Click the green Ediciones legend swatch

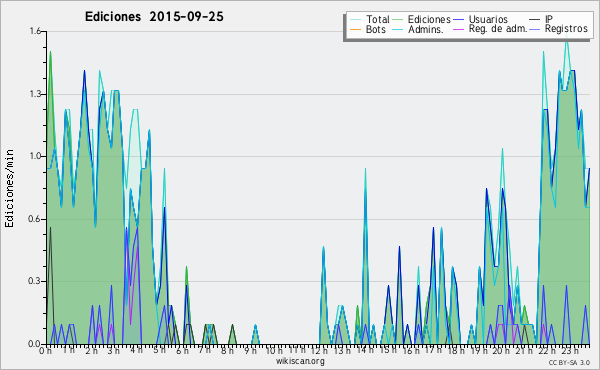click(x=398, y=19)
